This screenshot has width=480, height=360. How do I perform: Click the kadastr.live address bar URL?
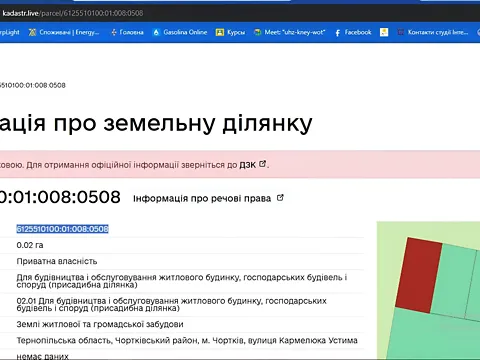click(73, 13)
